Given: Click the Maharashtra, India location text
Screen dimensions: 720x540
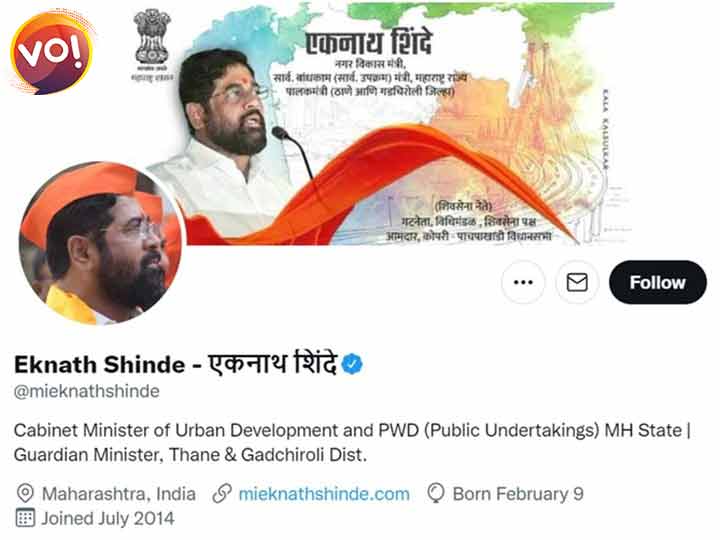Looking at the screenshot, I should [118, 494].
